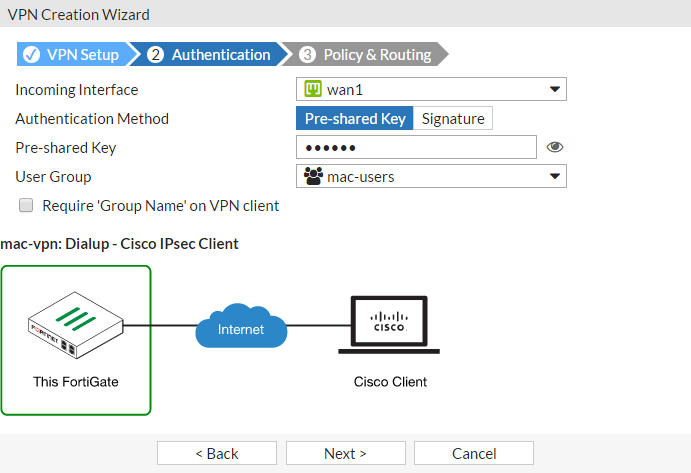Click the mac-users group people icon
Screen dimensions: 691x473
[313, 176]
